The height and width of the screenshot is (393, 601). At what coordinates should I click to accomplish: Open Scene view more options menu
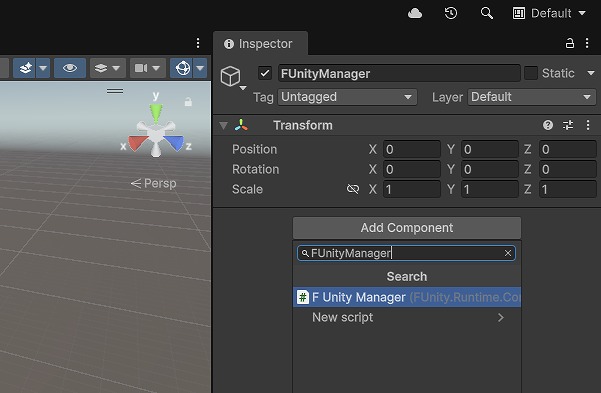(198, 43)
